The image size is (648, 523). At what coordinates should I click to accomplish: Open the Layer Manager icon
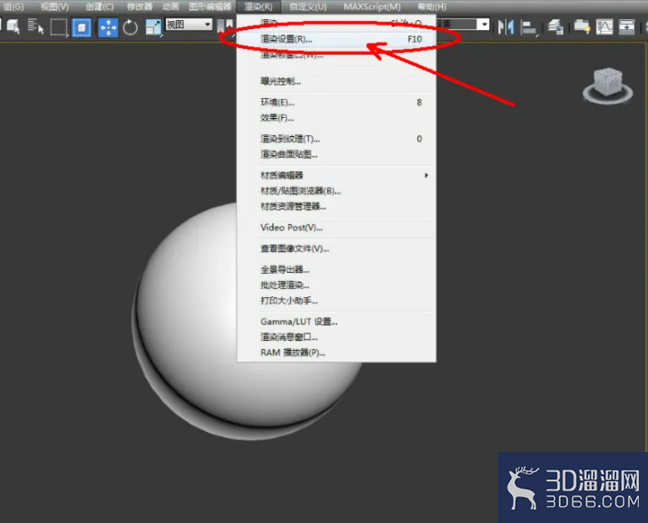[x=555, y=27]
